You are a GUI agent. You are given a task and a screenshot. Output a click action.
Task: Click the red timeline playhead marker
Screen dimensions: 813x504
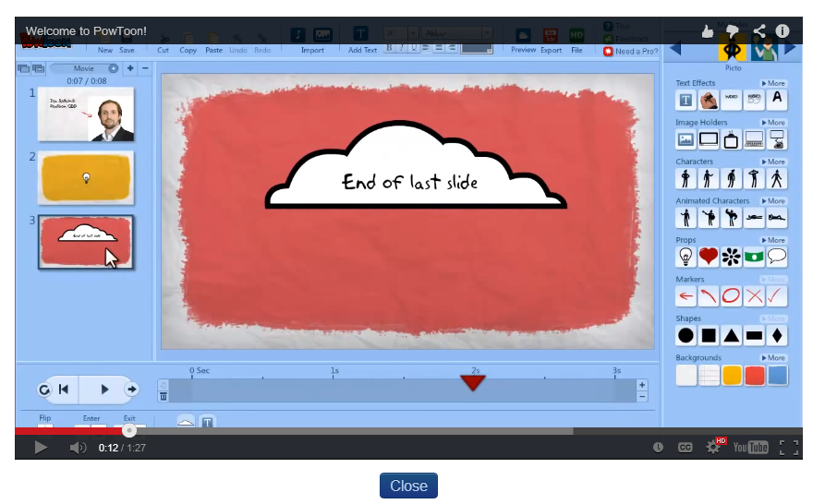473,383
